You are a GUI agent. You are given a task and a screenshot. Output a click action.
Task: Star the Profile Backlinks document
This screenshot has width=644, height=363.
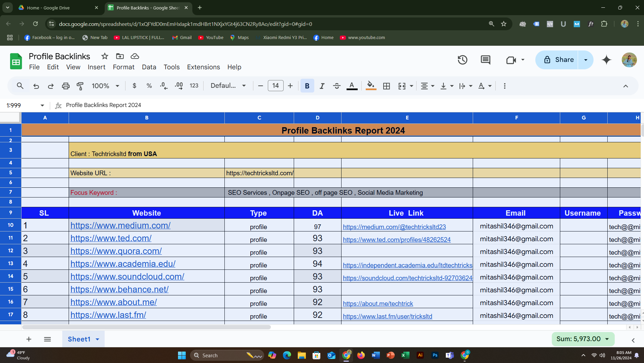pos(105,56)
